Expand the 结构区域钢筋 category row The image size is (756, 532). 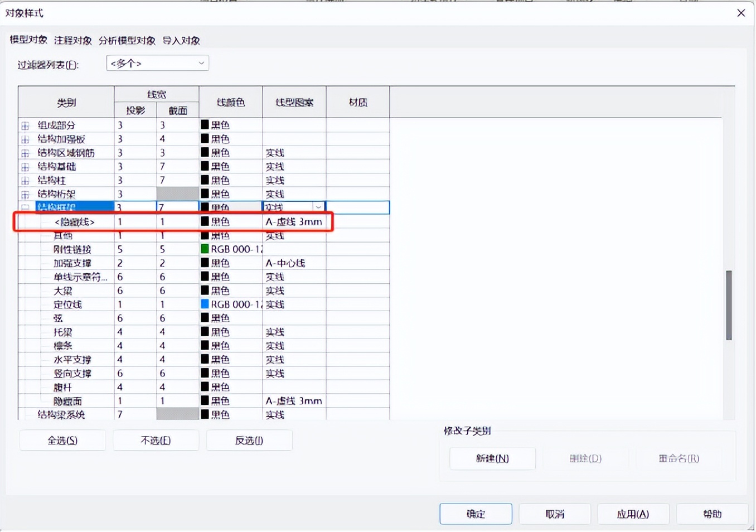25,153
